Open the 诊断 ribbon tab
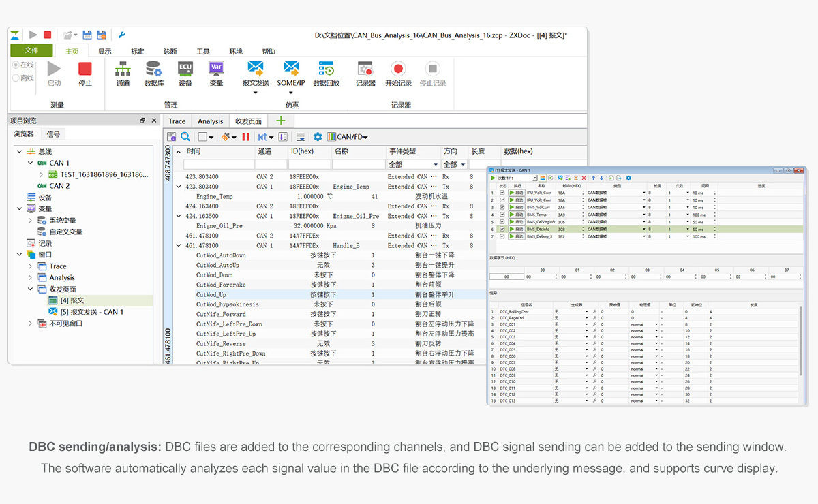The image size is (818, 504). click(x=170, y=51)
